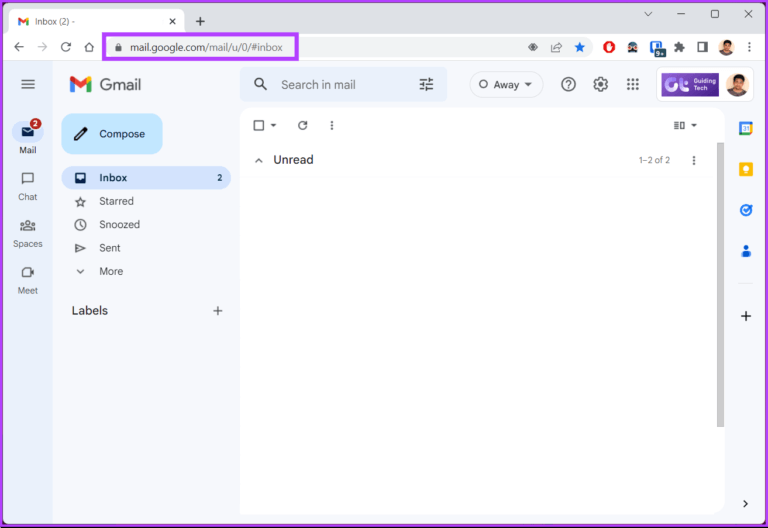
Task: Open the split pane mode dropdown
Action: 694,125
